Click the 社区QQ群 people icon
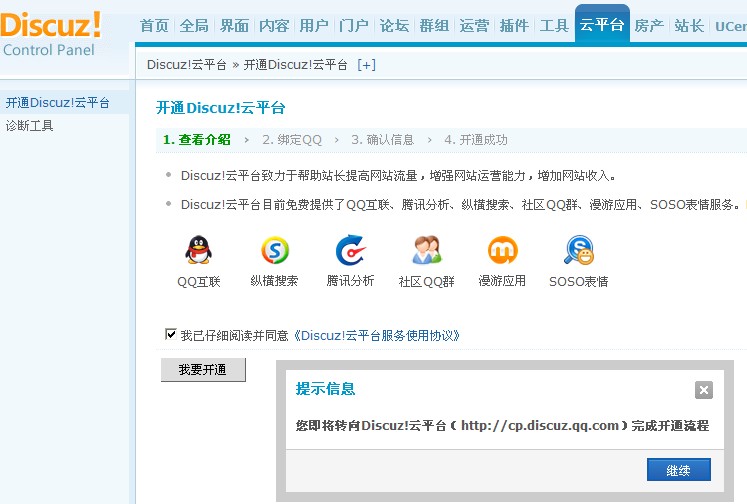The width and height of the screenshot is (747, 504). click(427, 250)
